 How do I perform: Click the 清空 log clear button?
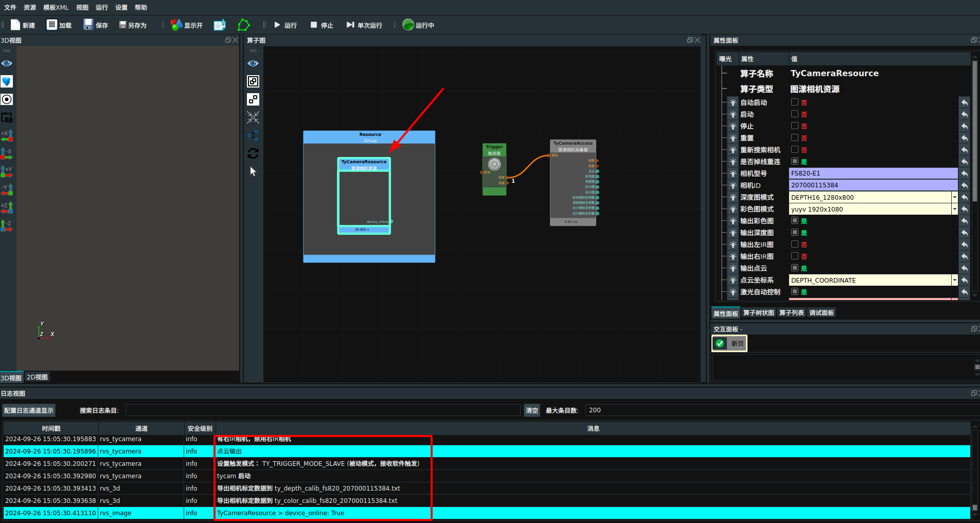[x=531, y=410]
